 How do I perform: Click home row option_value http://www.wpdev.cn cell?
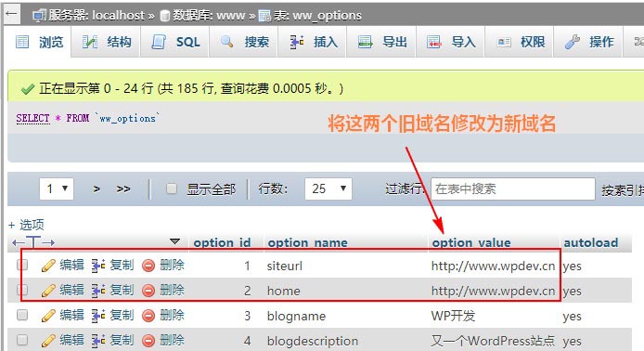pyautogui.click(x=493, y=291)
